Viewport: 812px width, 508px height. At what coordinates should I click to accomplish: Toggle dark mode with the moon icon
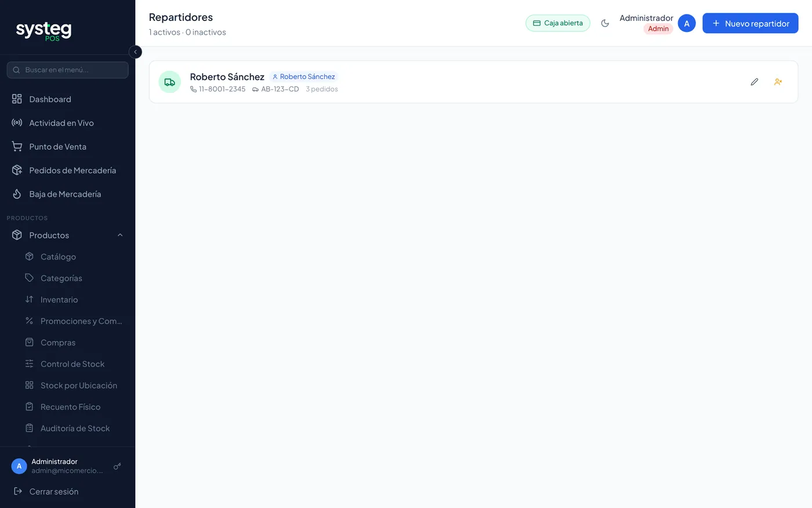(605, 23)
